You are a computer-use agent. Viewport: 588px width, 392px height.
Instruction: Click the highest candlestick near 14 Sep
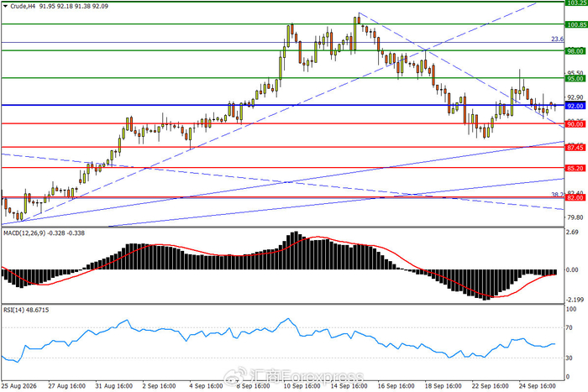[x=359, y=18]
